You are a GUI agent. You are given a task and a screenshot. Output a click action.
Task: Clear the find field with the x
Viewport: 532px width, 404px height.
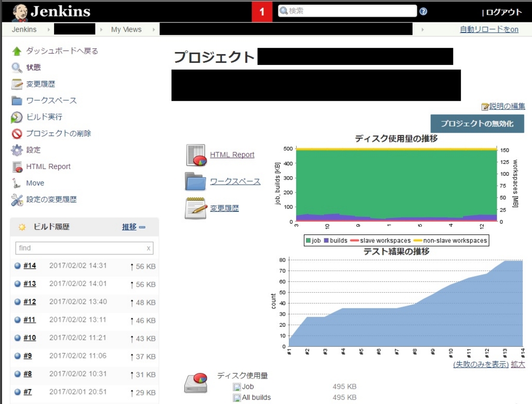(148, 248)
